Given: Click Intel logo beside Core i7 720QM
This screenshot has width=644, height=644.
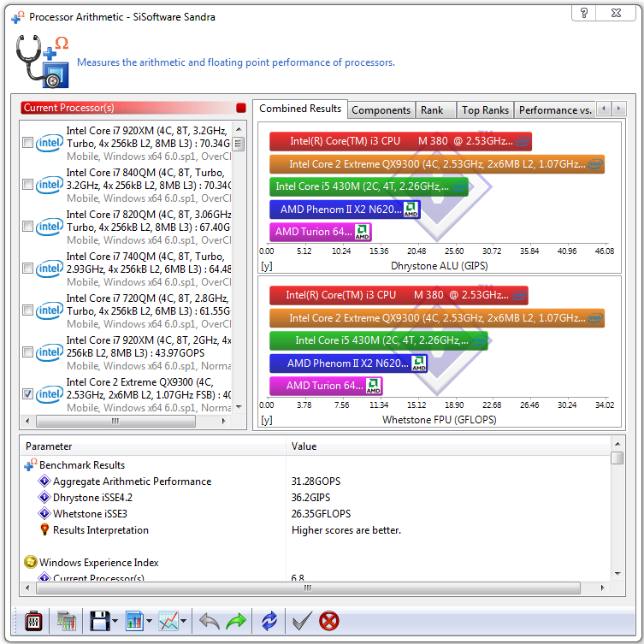Looking at the screenshot, I should point(50,310).
